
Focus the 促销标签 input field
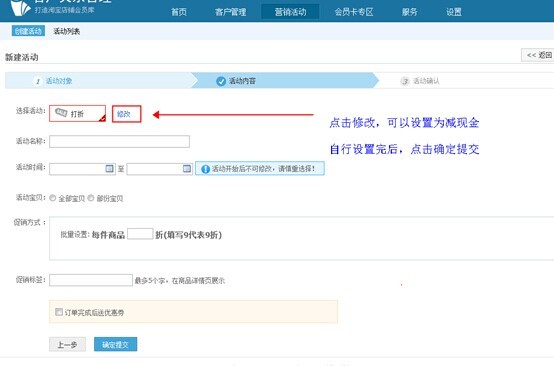91,280
